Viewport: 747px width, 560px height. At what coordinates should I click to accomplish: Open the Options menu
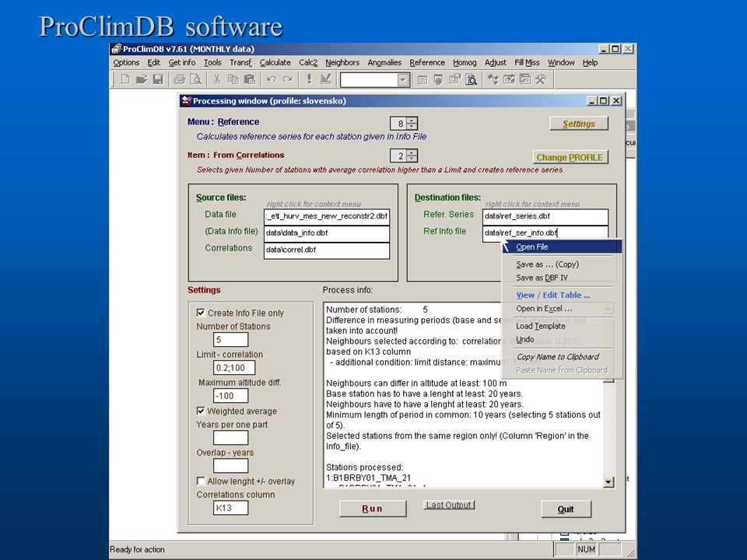[x=126, y=62]
